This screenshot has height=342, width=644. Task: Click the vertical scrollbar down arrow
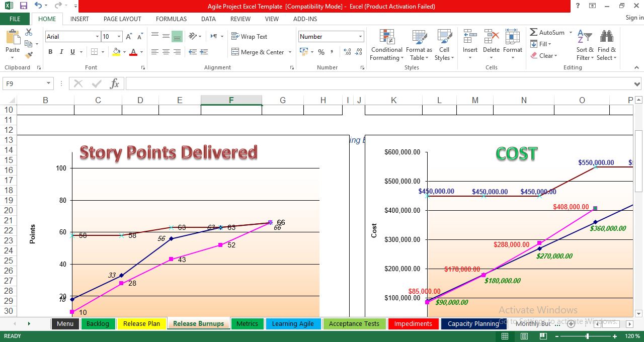(x=639, y=312)
